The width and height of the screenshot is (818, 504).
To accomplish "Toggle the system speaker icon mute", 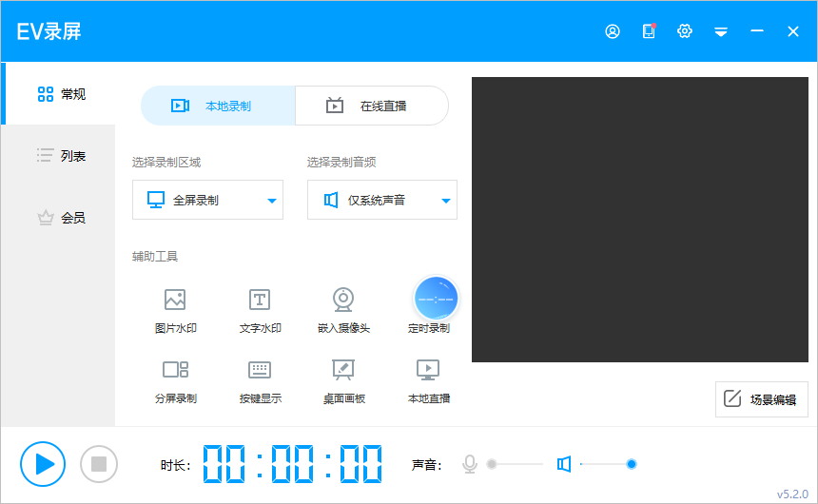I will (x=564, y=464).
